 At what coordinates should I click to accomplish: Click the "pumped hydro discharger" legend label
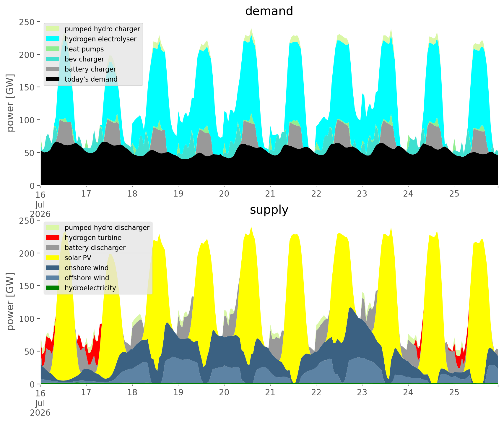(x=107, y=228)
